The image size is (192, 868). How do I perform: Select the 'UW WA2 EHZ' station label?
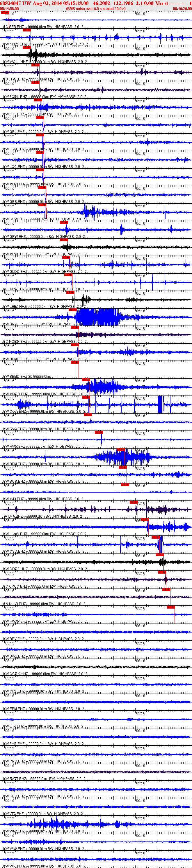tap(14, 831)
